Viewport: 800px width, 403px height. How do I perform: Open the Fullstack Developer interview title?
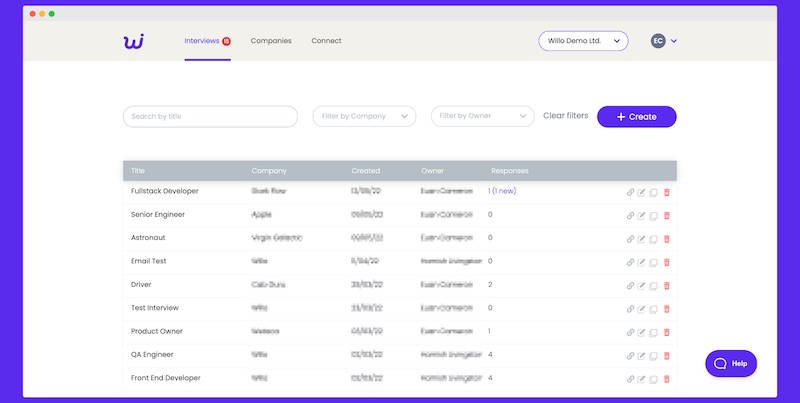[x=165, y=191]
